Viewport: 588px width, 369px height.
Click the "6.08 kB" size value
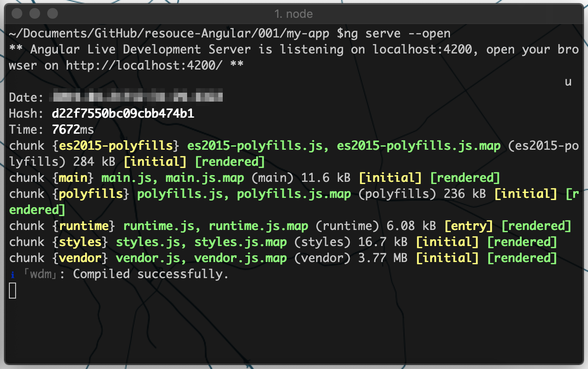pos(412,226)
